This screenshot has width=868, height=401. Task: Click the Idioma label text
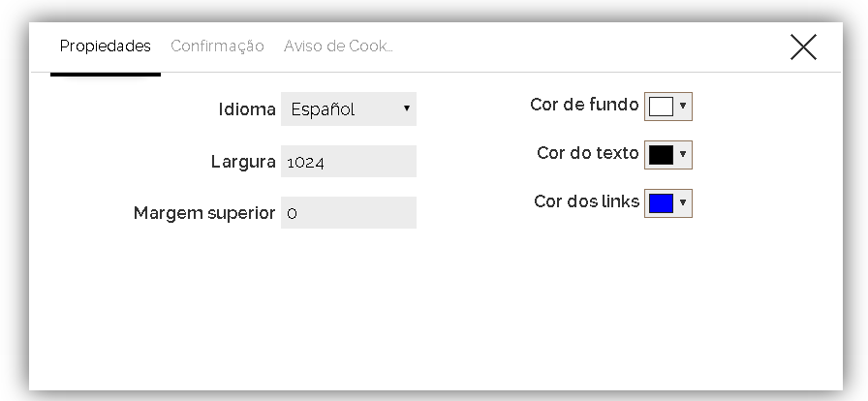(247, 109)
